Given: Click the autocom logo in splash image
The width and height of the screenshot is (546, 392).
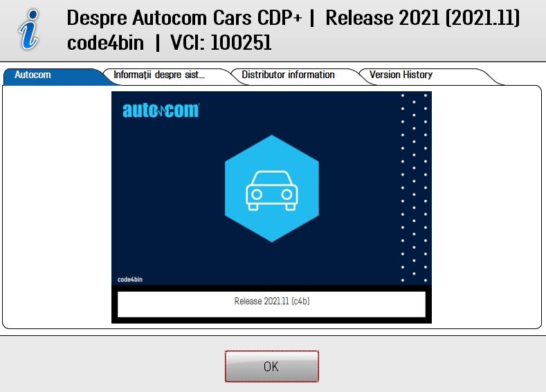Looking at the screenshot, I should point(161,111).
